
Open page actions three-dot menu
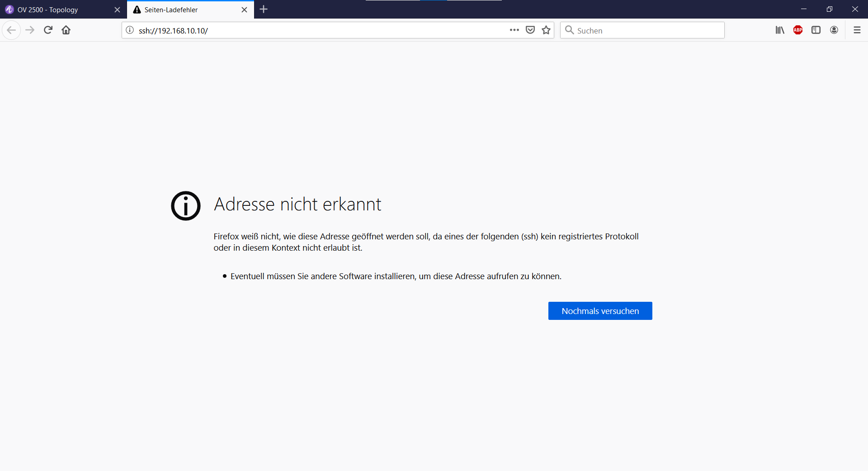(x=514, y=30)
